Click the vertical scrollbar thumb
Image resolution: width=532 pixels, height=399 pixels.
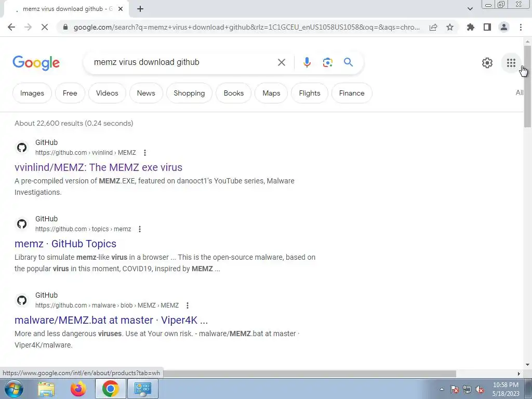click(527, 86)
